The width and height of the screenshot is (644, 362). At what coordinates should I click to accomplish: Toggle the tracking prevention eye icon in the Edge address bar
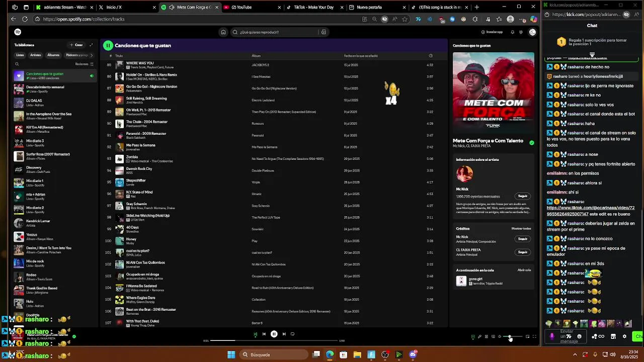point(384,19)
